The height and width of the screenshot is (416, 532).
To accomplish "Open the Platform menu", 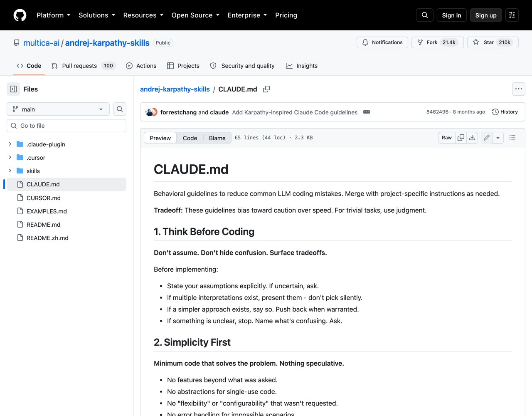I will click(x=53, y=15).
